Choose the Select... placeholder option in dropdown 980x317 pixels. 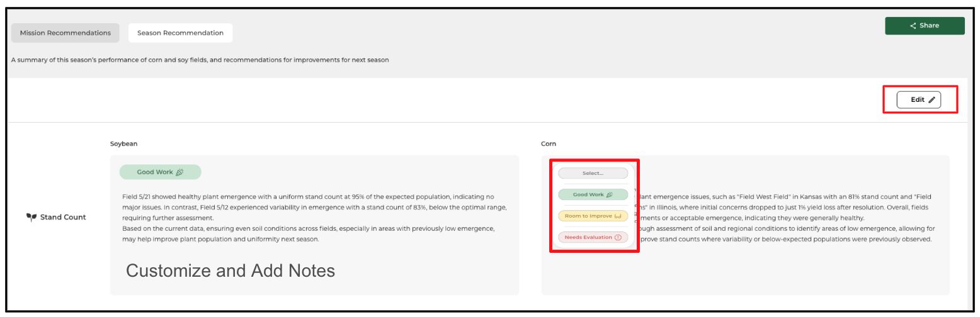[x=593, y=173]
